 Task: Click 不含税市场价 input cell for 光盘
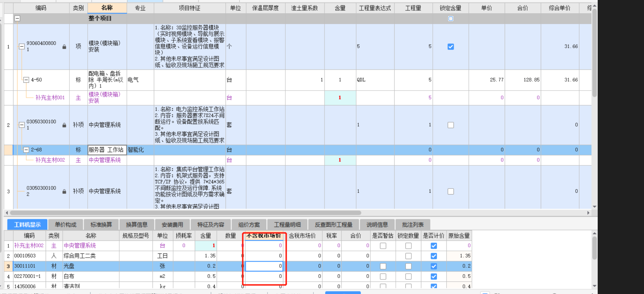pyautogui.click(x=264, y=266)
